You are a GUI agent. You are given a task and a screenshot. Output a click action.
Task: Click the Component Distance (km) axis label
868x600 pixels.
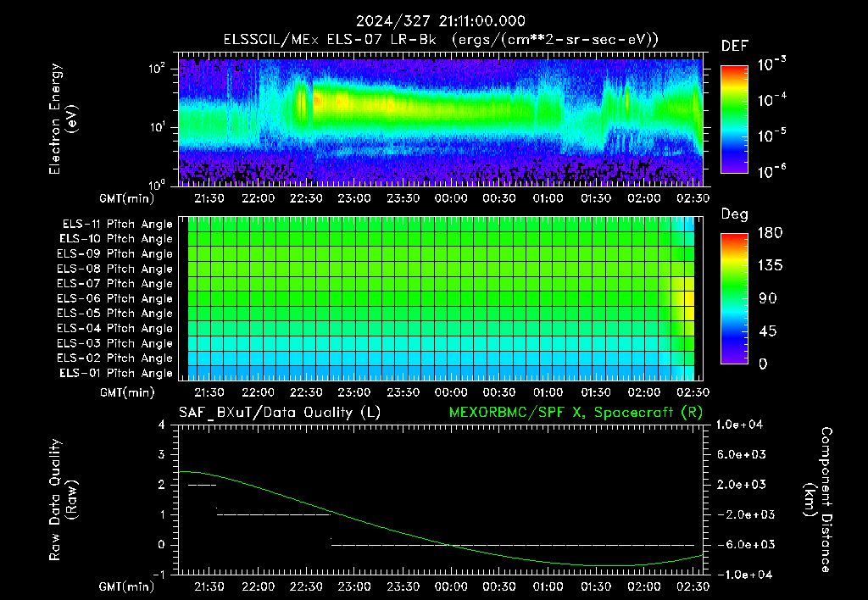click(818, 500)
